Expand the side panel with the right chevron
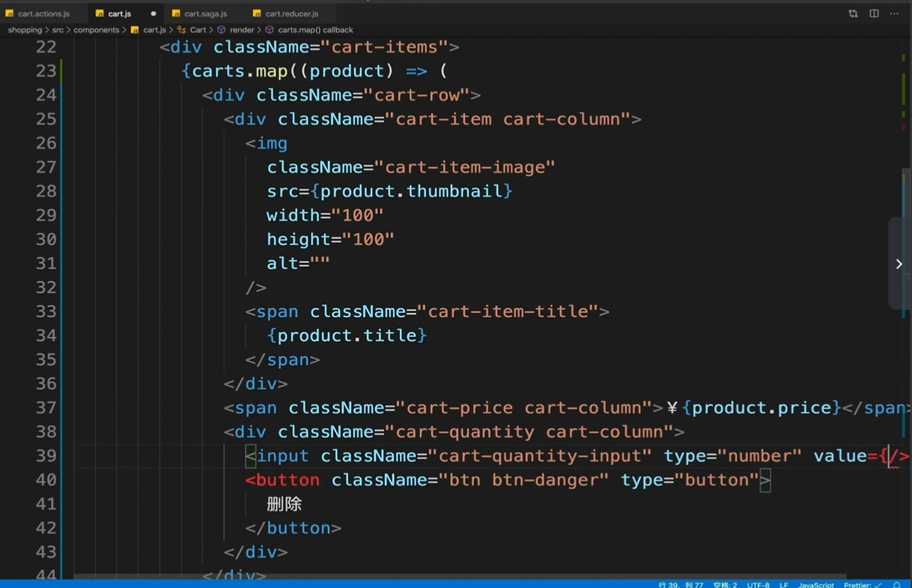912x588 pixels. coord(899,264)
